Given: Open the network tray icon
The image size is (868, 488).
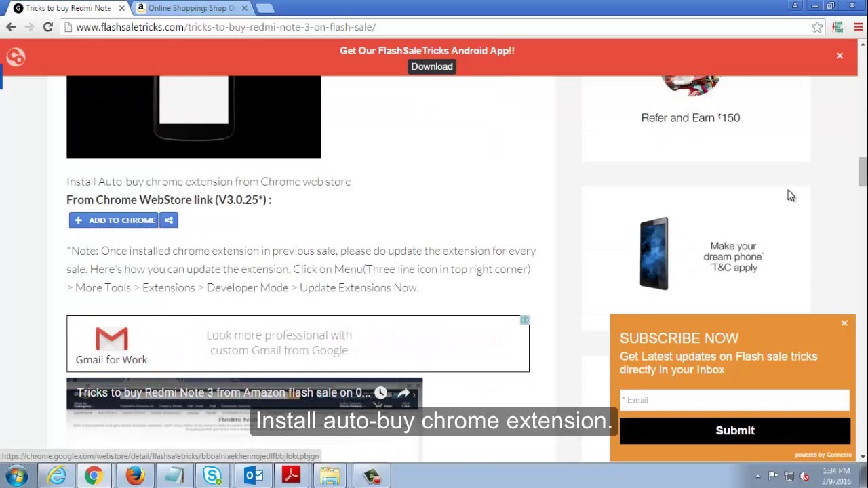Looking at the screenshot, I should (789, 476).
